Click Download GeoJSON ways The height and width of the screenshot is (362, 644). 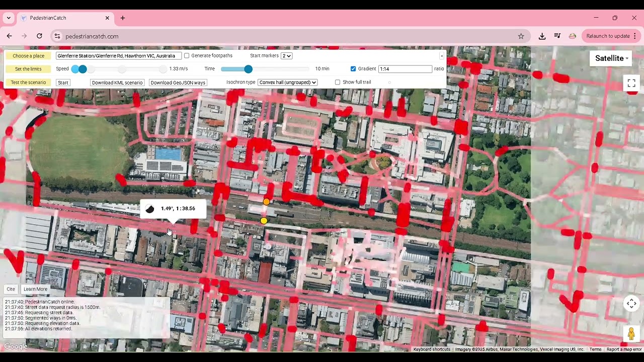click(178, 82)
